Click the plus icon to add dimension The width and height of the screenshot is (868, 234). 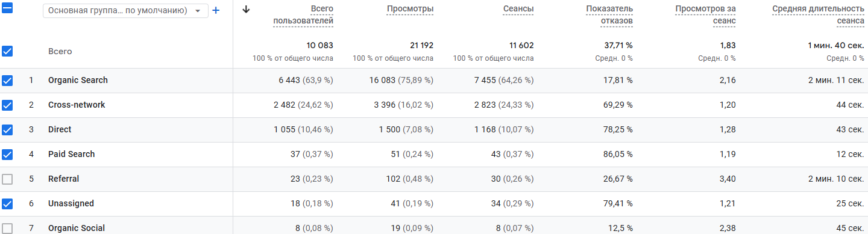click(216, 10)
